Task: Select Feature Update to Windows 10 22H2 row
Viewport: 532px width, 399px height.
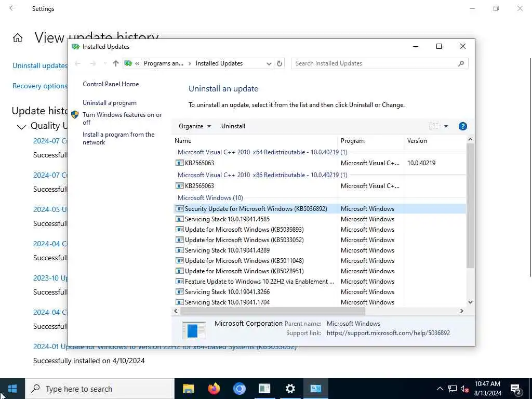Action: point(320,282)
